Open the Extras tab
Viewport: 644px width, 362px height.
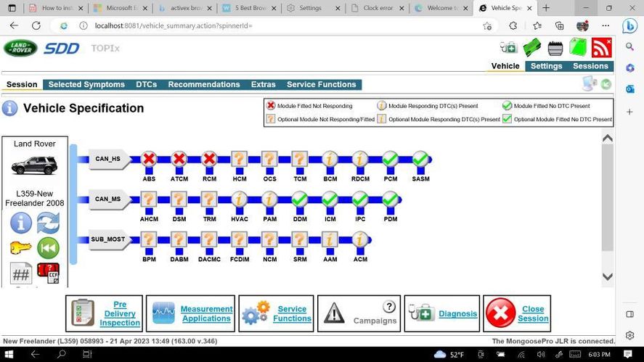pyautogui.click(x=264, y=85)
